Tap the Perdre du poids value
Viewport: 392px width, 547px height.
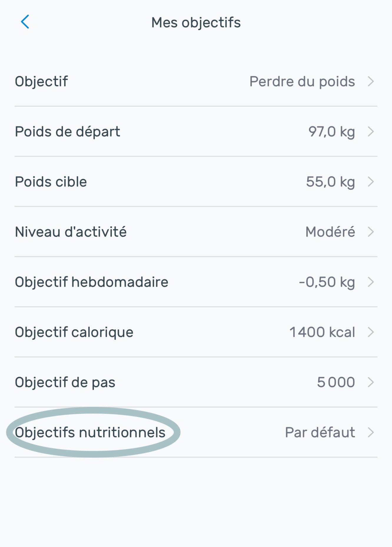(302, 82)
